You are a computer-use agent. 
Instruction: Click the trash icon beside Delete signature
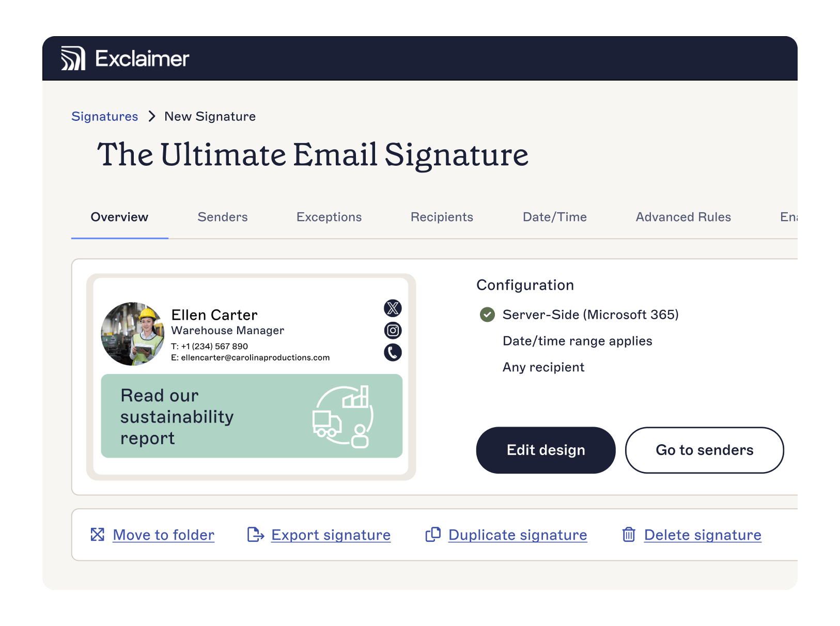629,535
